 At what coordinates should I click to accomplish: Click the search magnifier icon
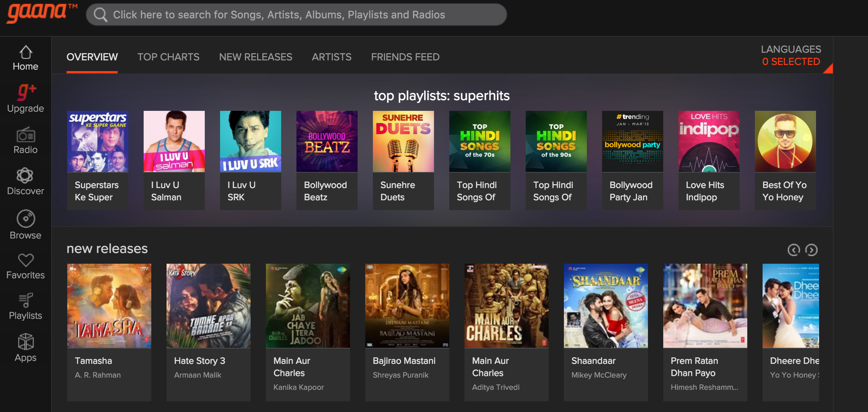[100, 15]
